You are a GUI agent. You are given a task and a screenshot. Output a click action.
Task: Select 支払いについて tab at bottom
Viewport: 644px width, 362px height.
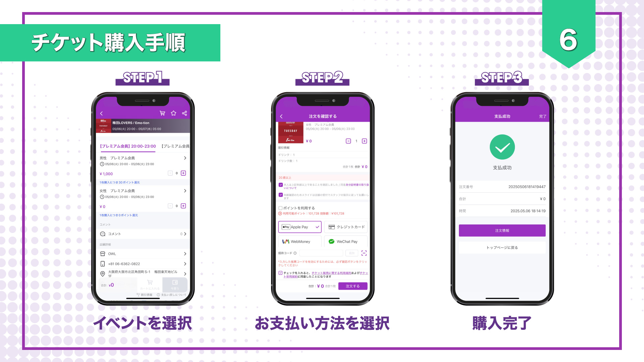[173, 294]
